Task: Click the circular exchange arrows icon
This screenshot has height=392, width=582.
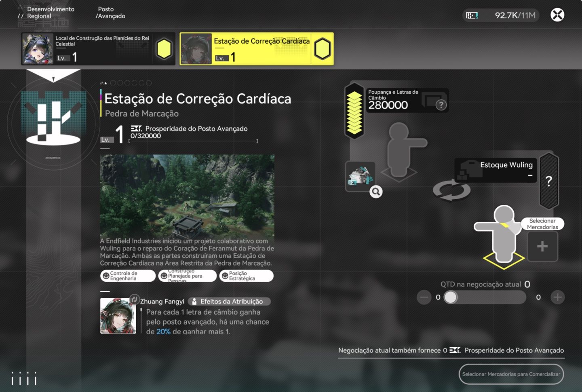Action: coord(451,191)
